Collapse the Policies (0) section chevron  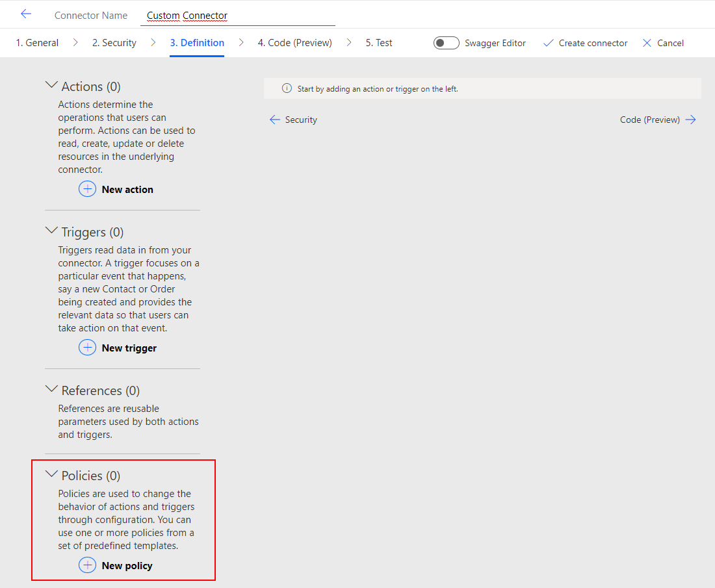tap(51, 474)
